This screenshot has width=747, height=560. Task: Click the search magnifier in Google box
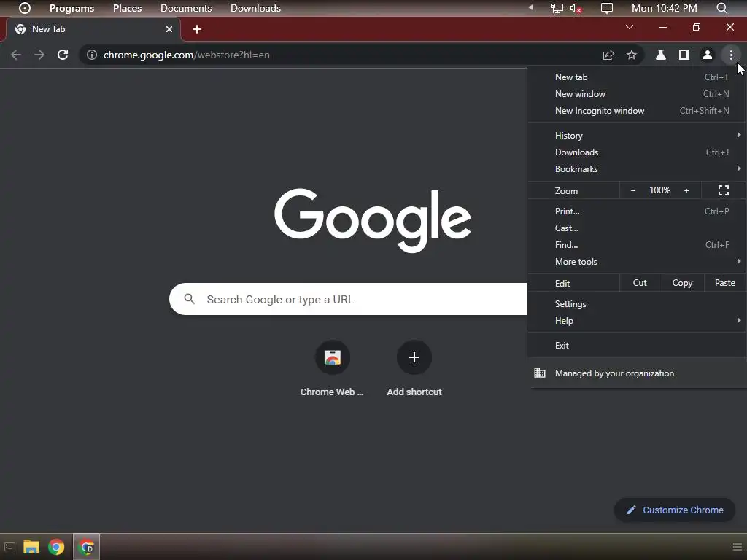coord(190,299)
